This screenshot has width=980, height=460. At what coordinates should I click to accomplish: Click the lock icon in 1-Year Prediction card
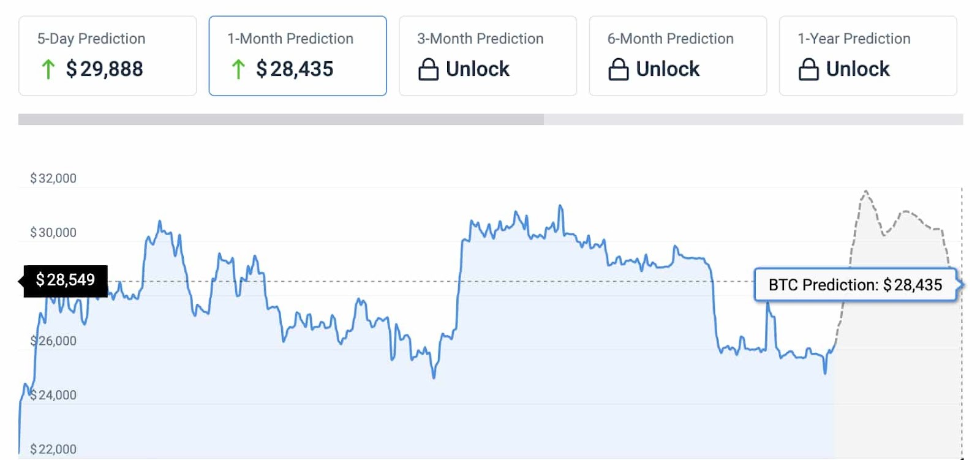pos(809,69)
